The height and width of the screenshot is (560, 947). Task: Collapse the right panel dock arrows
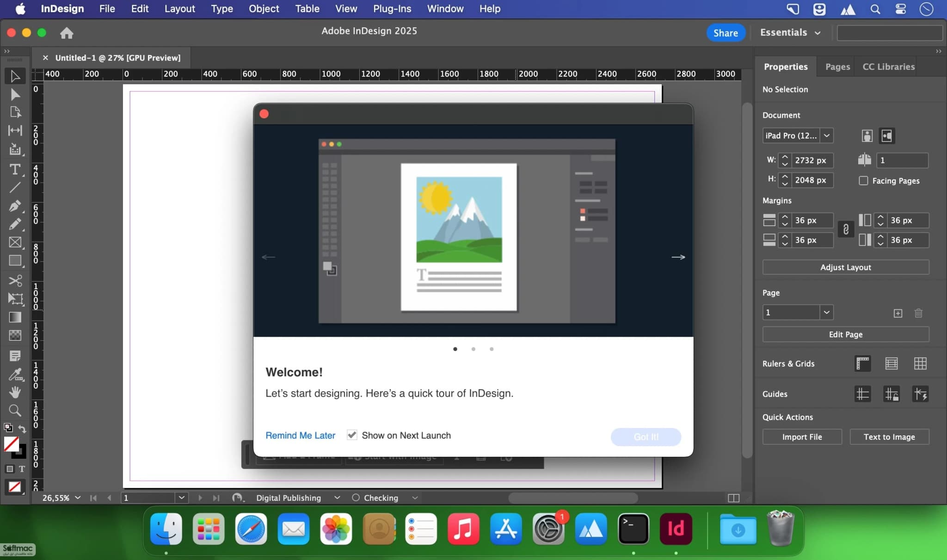pos(938,51)
